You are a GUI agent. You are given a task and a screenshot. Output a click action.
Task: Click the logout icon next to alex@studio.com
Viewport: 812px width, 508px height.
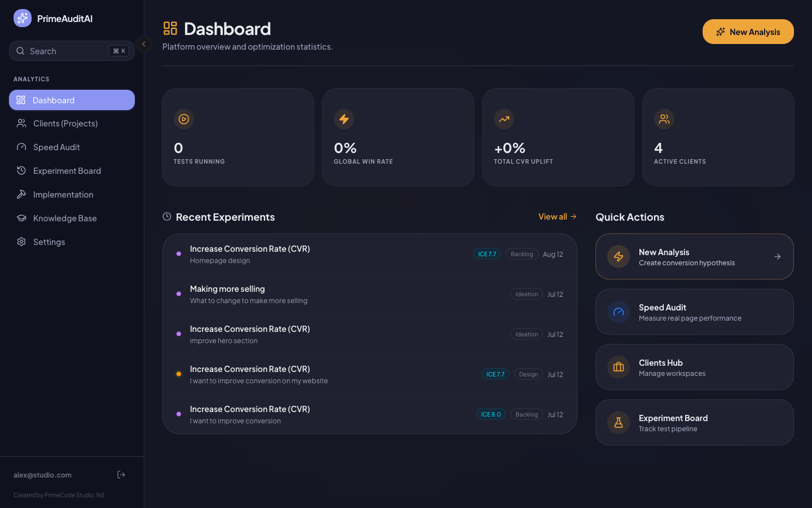(121, 475)
